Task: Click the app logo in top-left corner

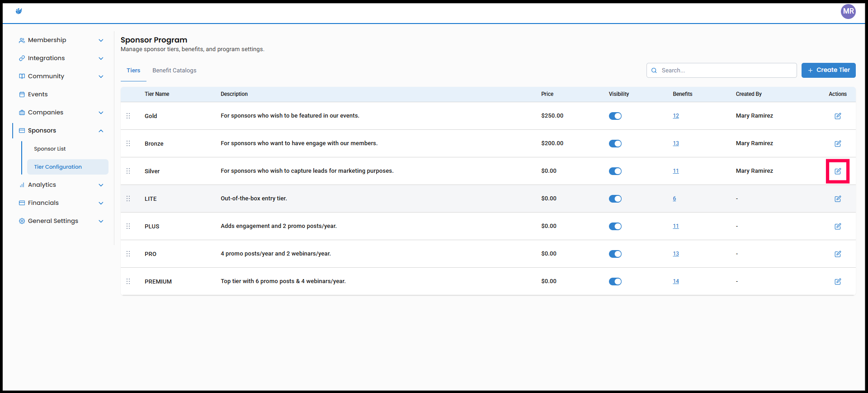Action: click(x=19, y=11)
